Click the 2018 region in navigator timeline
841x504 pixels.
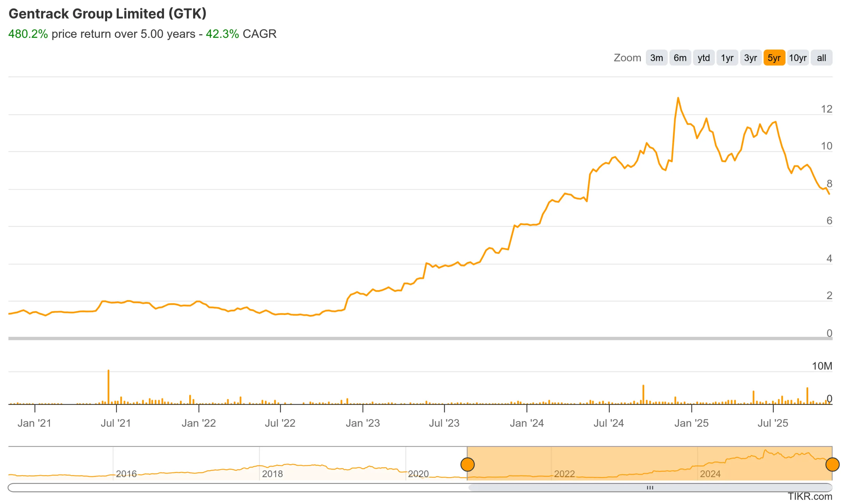tap(272, 473)
